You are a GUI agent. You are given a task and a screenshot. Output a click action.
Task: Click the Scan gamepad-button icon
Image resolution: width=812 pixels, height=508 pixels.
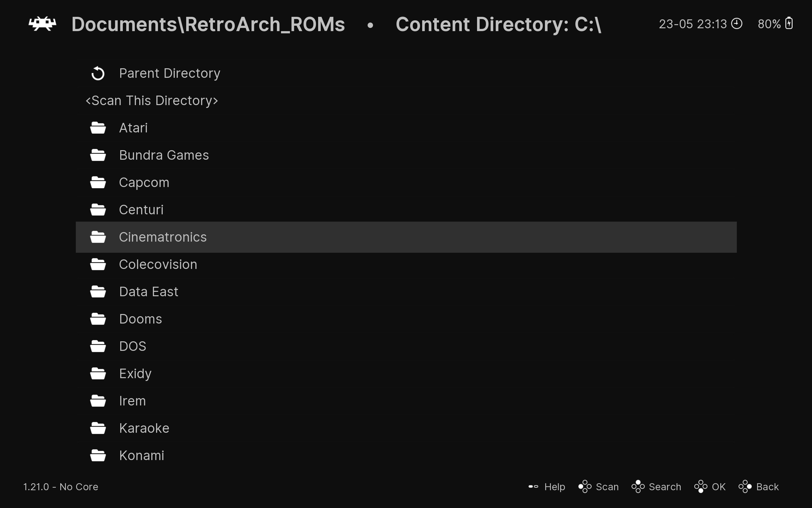(x=585, y=486)
